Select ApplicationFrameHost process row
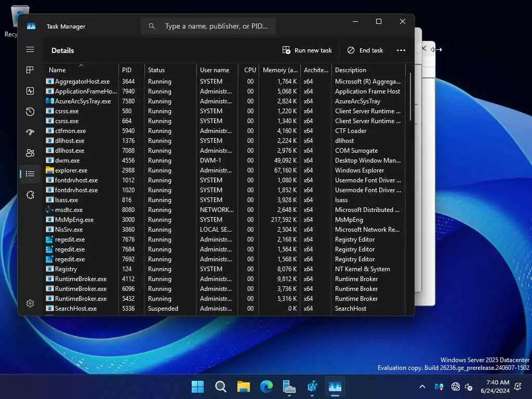Image resolution: width=532 pixels, height=399 pixels. (x=224, y=91)
